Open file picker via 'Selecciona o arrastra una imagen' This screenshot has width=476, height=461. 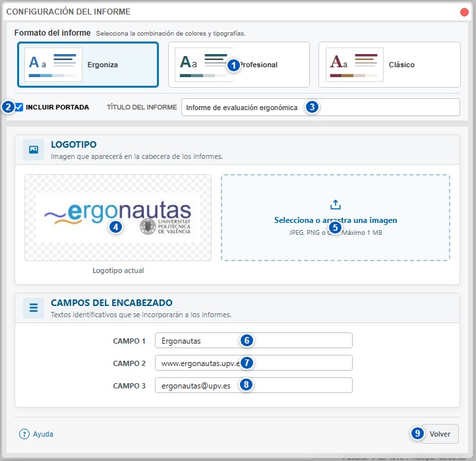click(x=336, y=220)
